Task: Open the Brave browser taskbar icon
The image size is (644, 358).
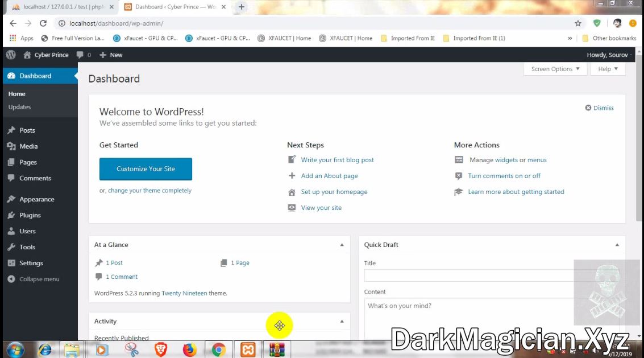Action: pos(161,350)
